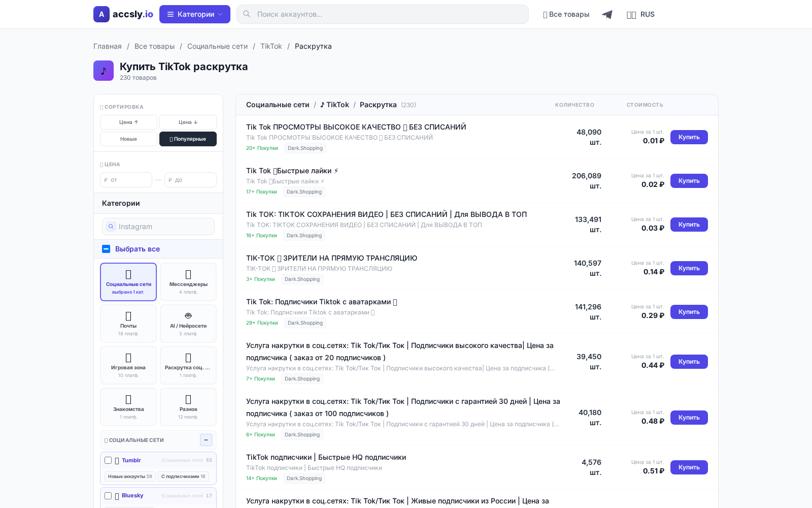Collapse the Социальные сети subsection

[x=206, y=440]
